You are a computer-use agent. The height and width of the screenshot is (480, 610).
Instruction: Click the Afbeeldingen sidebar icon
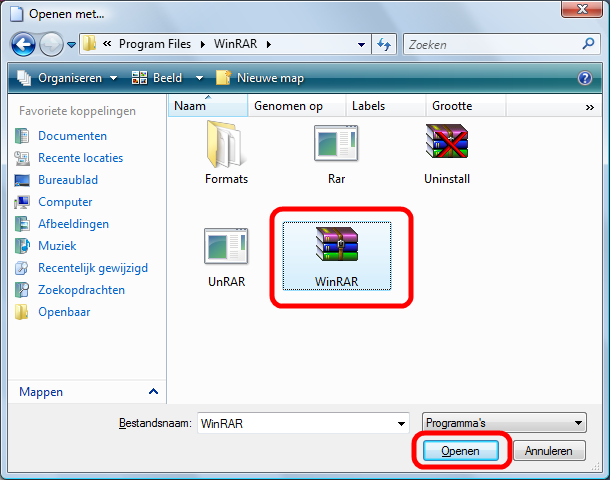point(22,224)
